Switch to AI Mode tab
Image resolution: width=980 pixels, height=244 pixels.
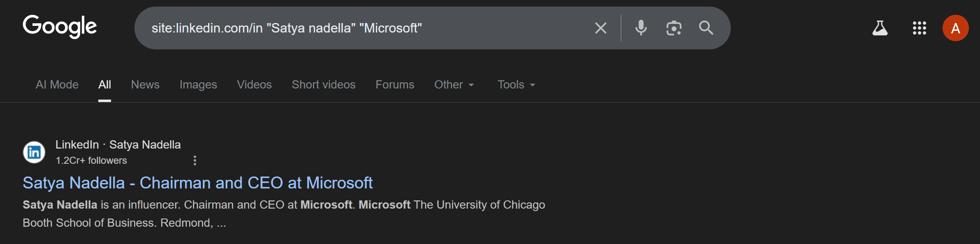[57, 84]
